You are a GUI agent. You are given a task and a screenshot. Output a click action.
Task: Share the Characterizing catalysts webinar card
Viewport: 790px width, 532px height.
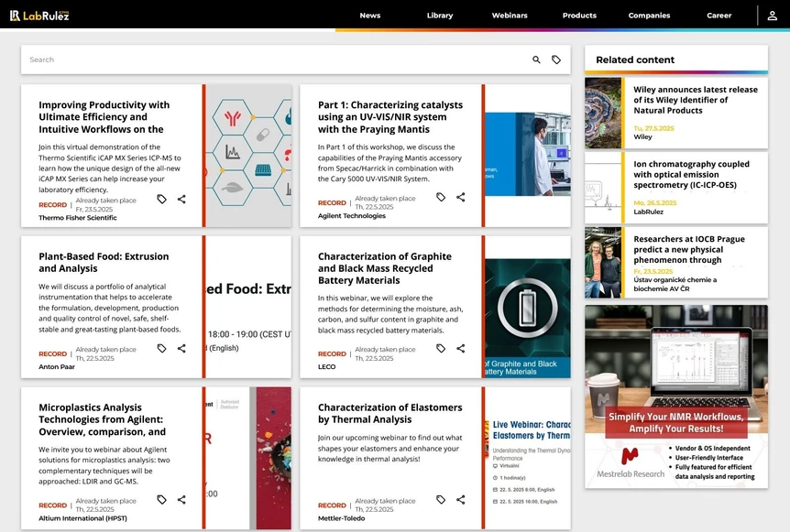click(x=460, y=197)
